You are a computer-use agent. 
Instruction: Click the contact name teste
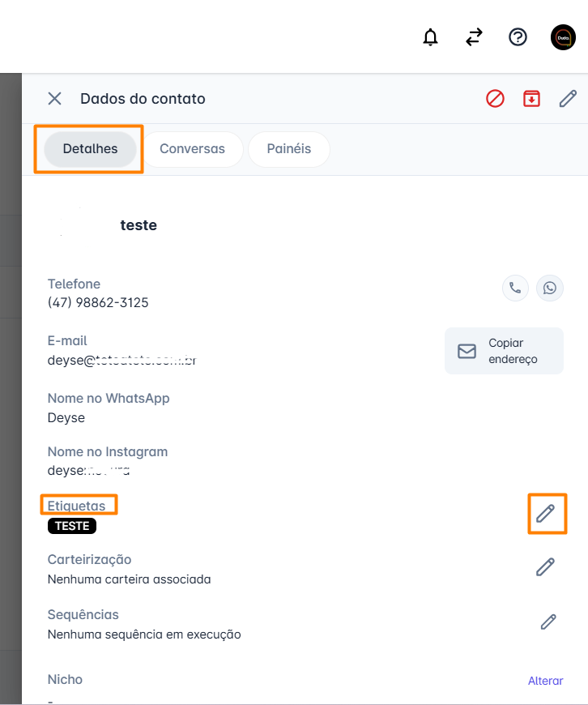[x=138, y=225]
